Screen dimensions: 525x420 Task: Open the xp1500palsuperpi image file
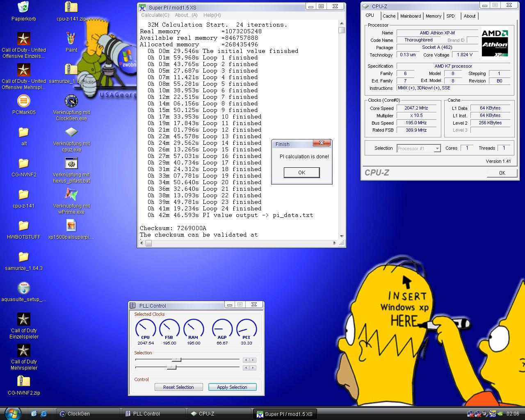click(71, 226)
